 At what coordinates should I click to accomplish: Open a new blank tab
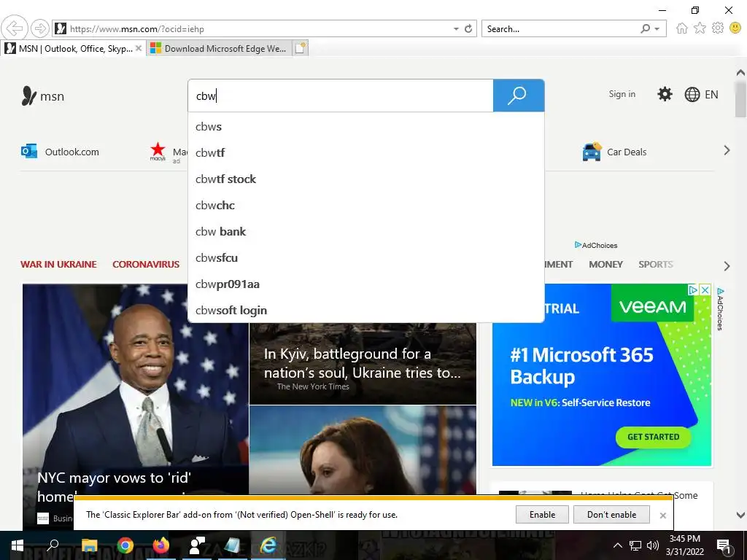tap(301, 48)
